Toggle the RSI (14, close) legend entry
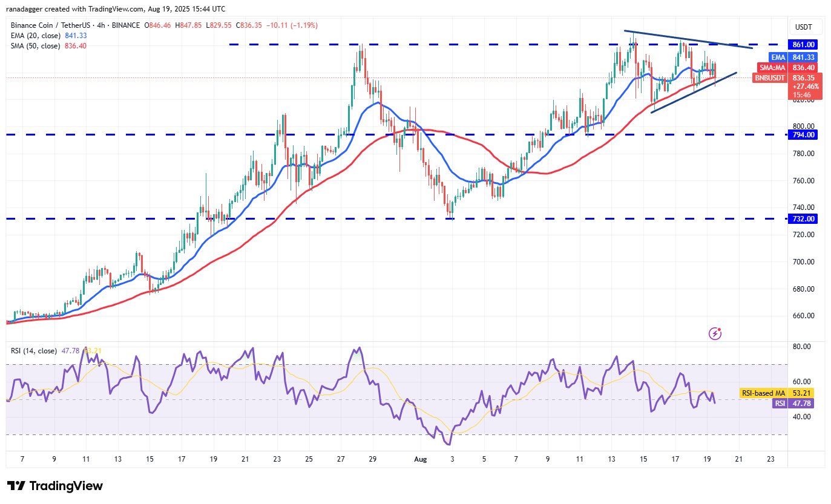Screen dimensions: 831x504 [34, 350]
